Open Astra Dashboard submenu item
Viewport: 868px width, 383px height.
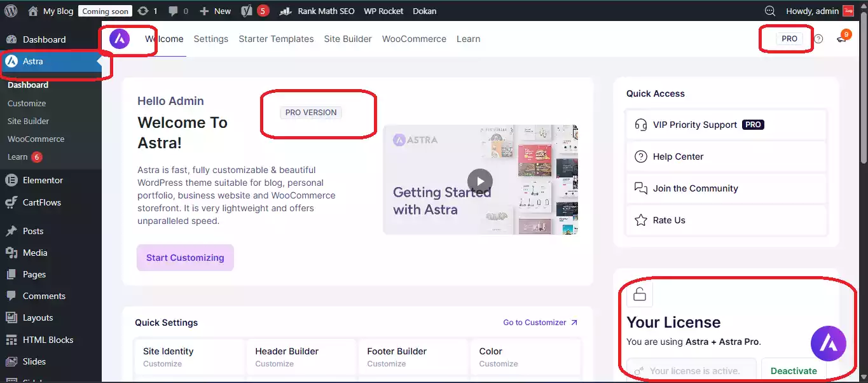(28, 85)
